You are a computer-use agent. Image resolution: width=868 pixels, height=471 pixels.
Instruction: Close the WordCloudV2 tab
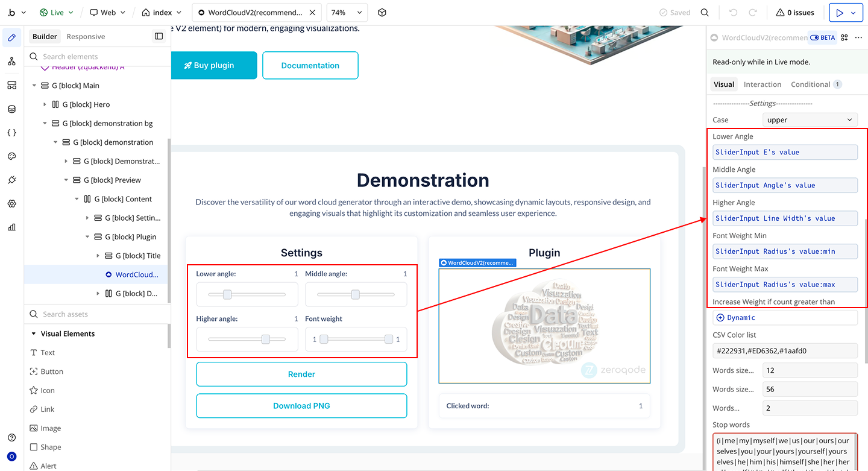[x=312, y=13]
